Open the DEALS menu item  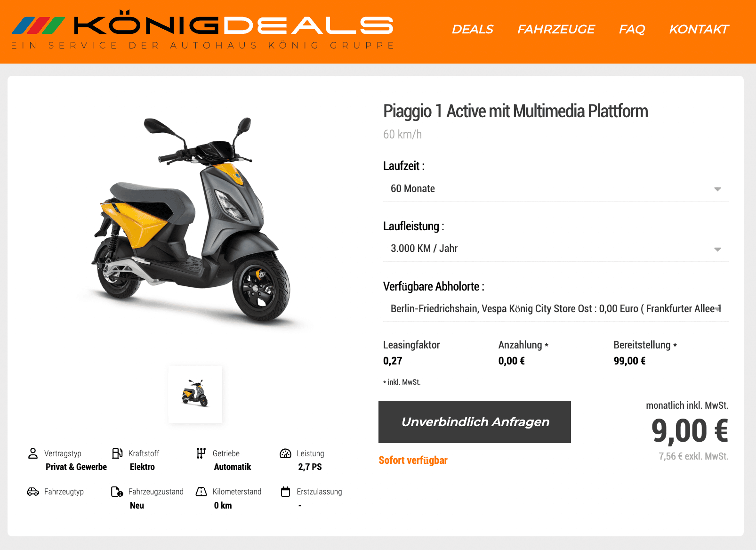pos(472,29)
